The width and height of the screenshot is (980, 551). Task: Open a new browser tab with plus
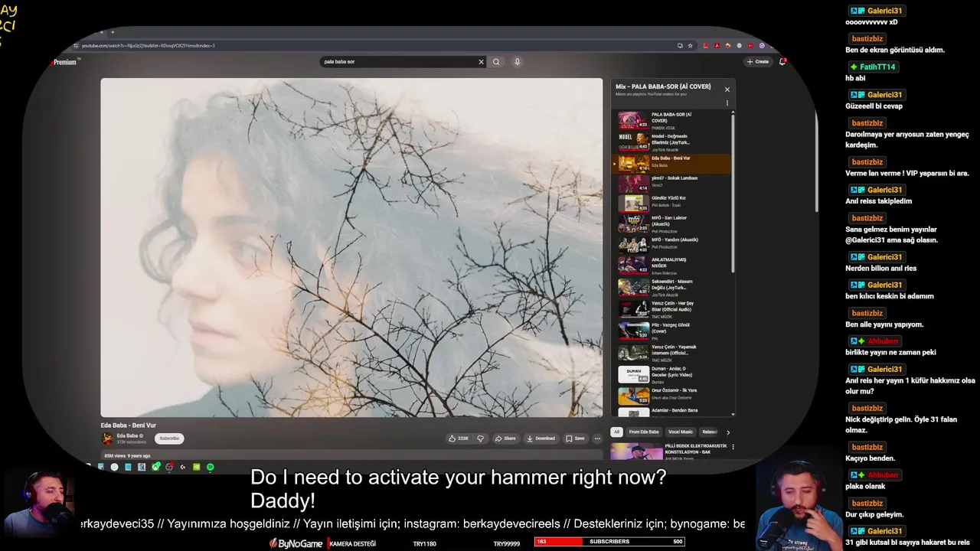pyautogui.click(x=113, y=32)
